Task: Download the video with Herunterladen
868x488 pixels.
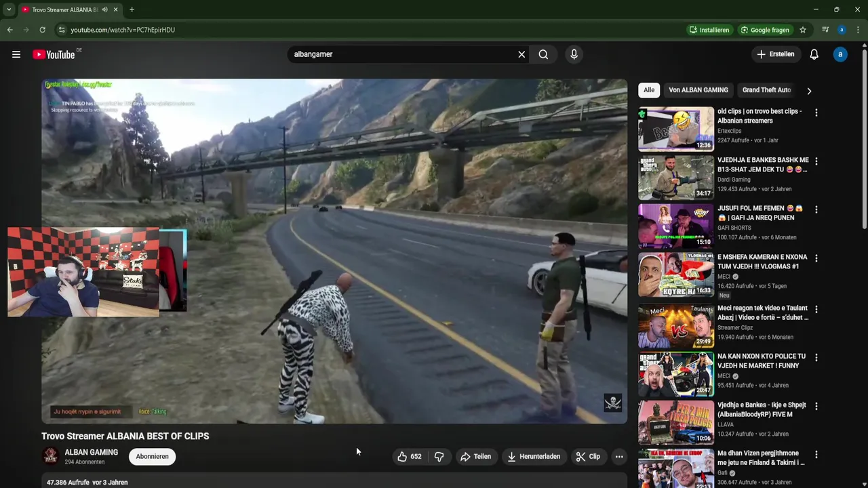Action: 534,456
